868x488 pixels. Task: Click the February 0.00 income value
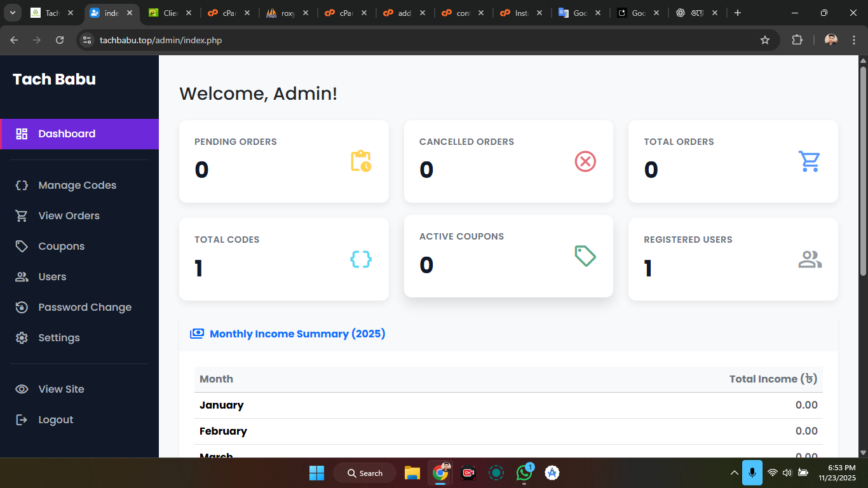coord(806,431)
